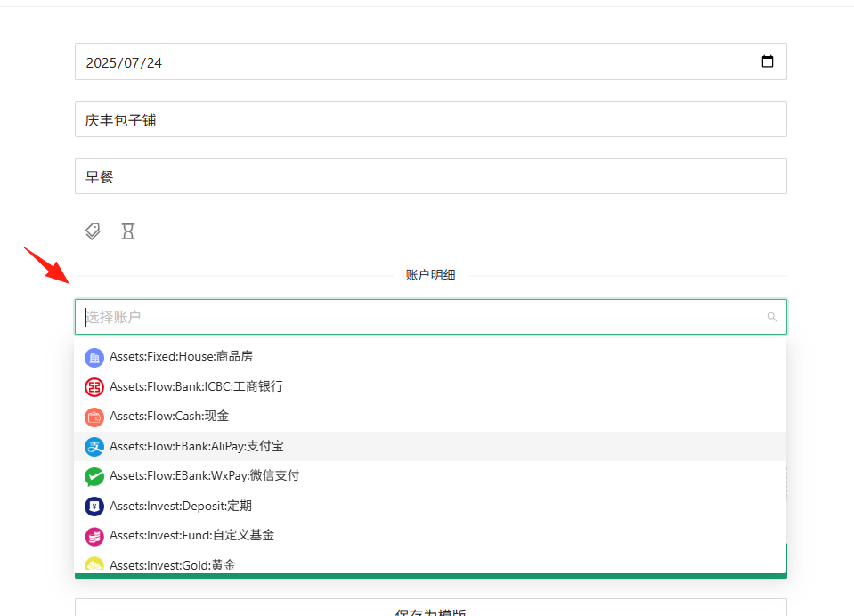Screen dimensions: 854x616
Task: Choose Assets:Flow:EBank:AliPay:支付宝 account
Action: point(430,447)
